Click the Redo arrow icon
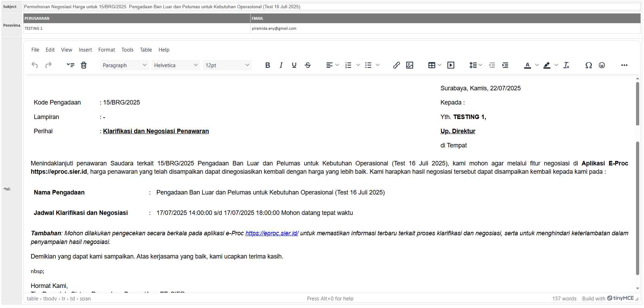 point(48,65)
